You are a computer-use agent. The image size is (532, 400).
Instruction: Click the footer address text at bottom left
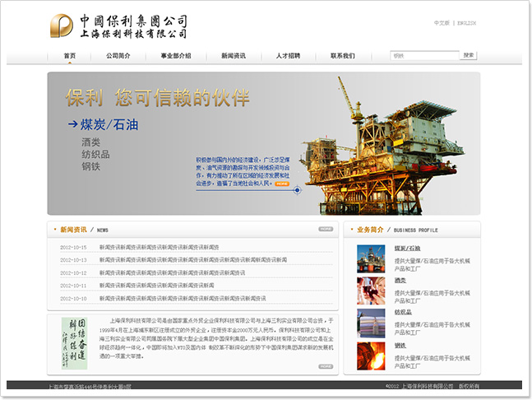tap(90, 386)
